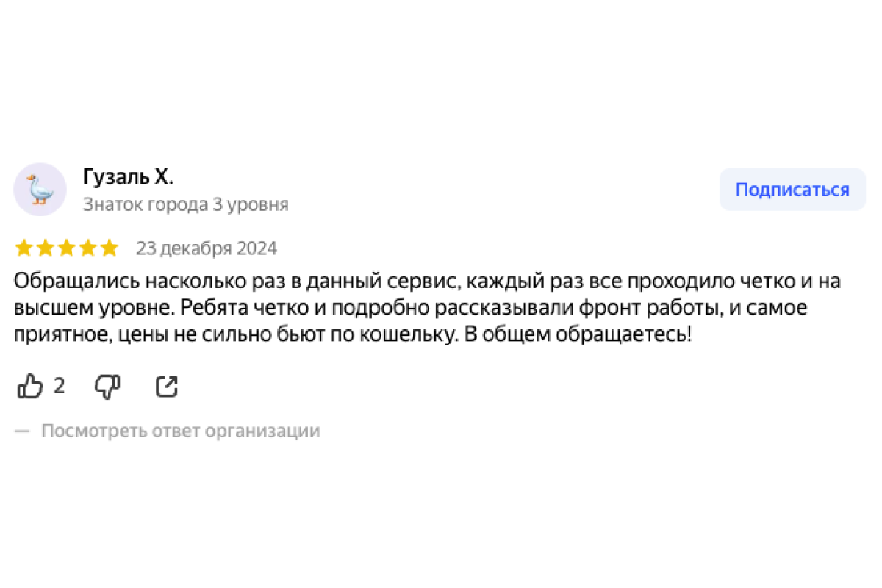Select the fourth rating star

(x=87, y=248)
